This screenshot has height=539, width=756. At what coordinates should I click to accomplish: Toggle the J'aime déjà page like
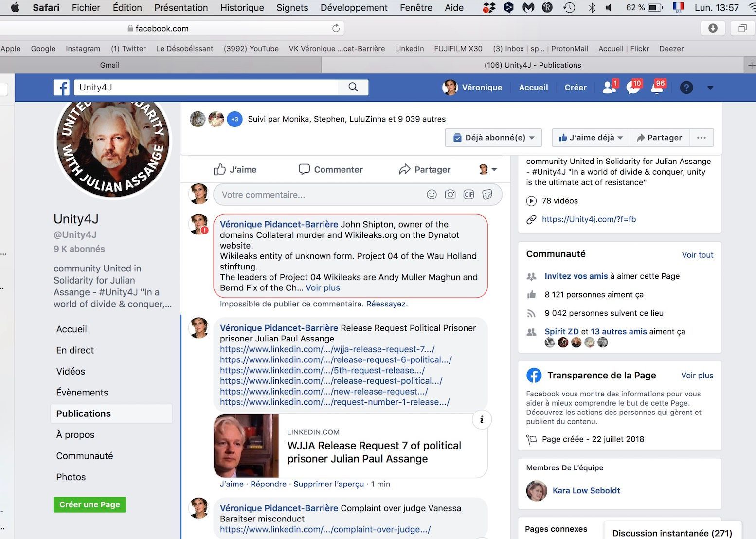(x=591, y=138)
